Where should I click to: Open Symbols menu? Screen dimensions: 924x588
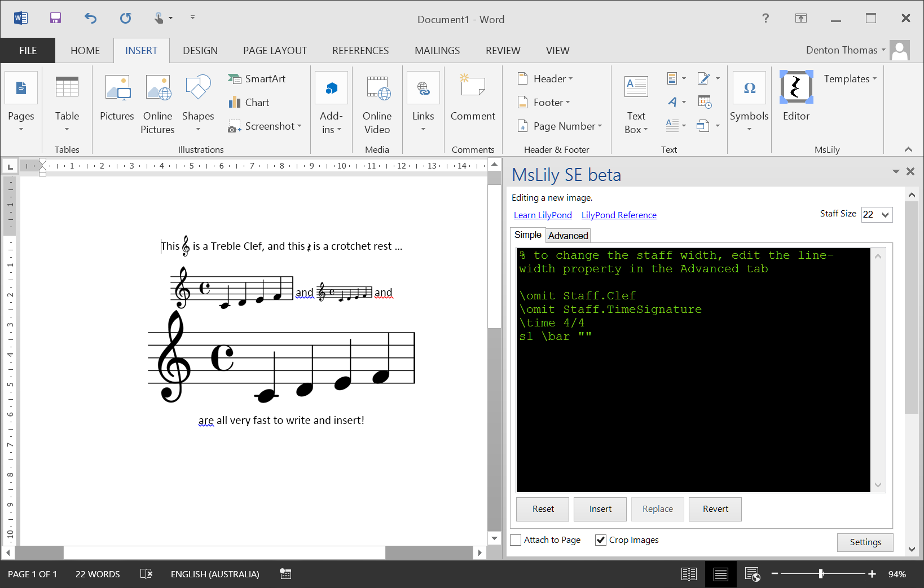click(749, 103)
